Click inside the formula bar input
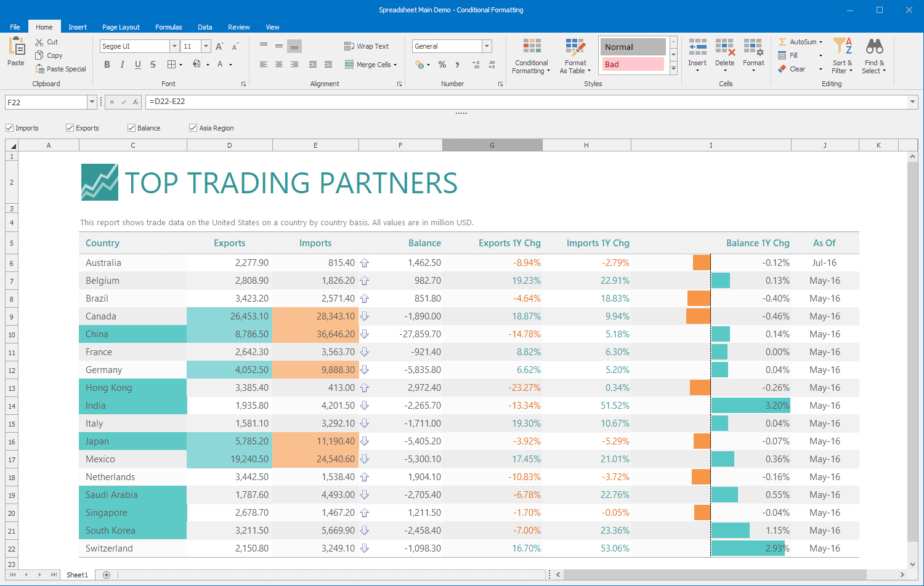This screenshot has width=924, height=586. pos(524,102)
